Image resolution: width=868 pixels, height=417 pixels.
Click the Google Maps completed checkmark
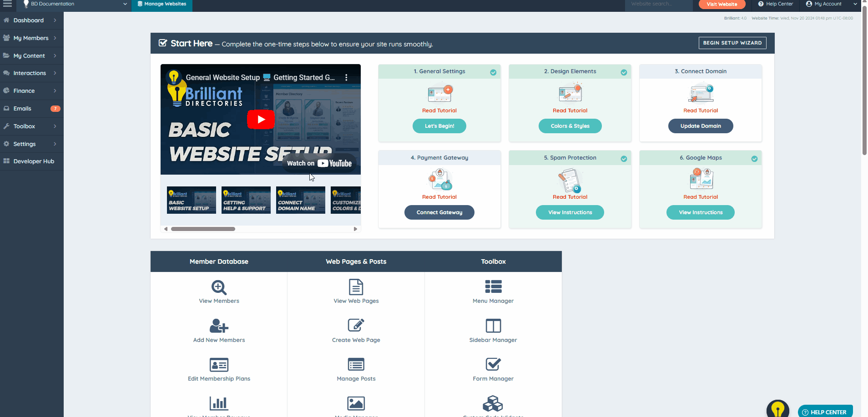[x=754, y=159]
